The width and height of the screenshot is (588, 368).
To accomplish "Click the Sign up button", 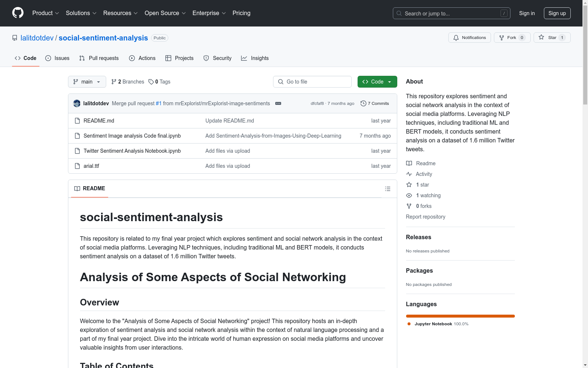I will click(x=557, y=13).
